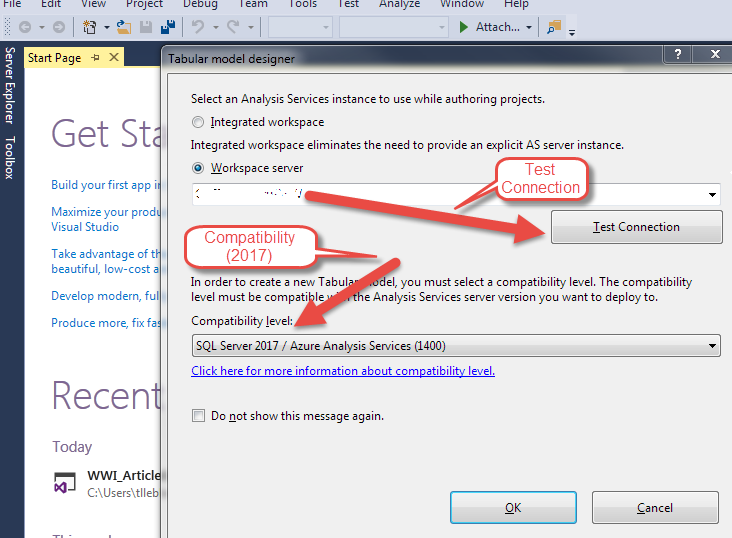Open the Debug menu
The height and width of the screenshot is (538, 732).
(200, 4)
